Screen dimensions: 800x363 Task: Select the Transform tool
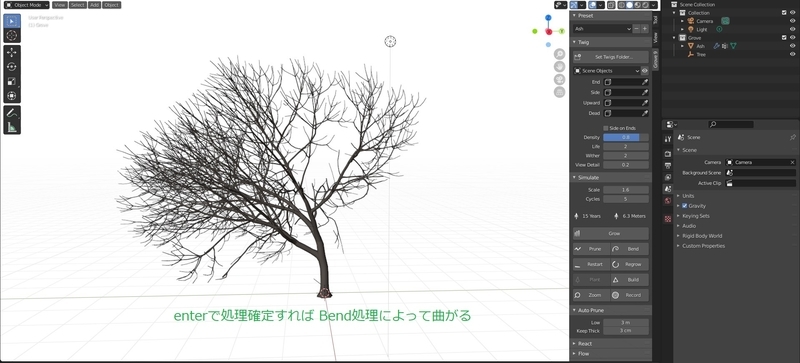pos(12,95)
